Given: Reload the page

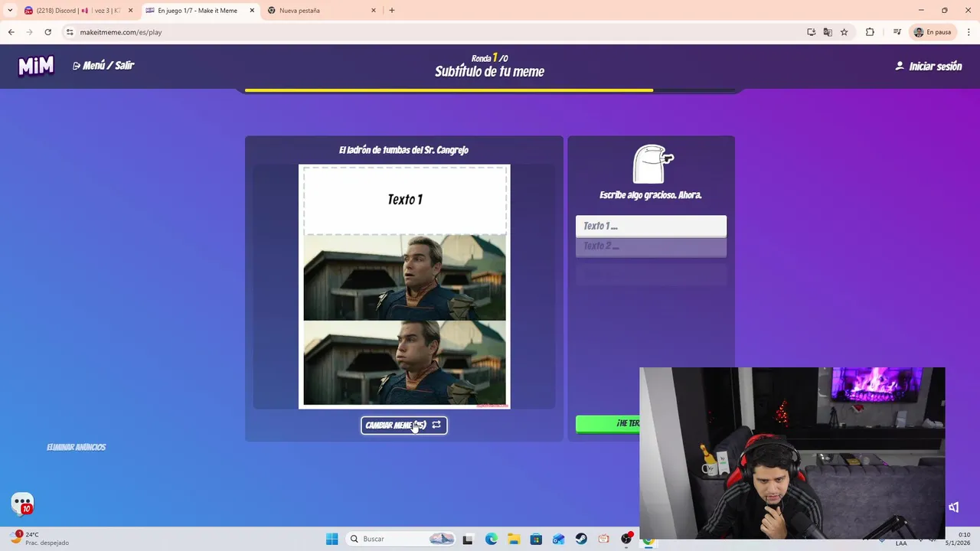Looking at the screenshot, I should tap(47, 32).
